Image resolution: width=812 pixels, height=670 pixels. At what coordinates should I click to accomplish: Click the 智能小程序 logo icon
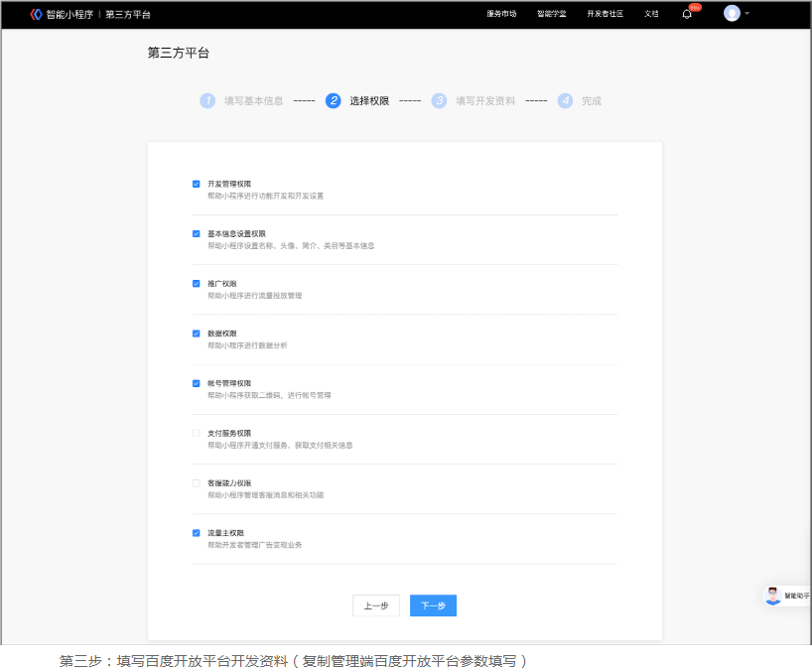[37, 14]
